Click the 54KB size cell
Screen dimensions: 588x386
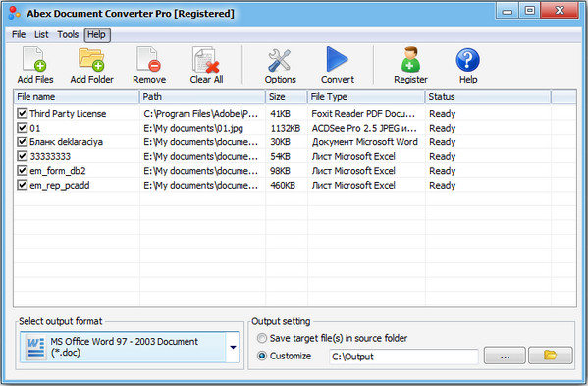tap(280, 156)
